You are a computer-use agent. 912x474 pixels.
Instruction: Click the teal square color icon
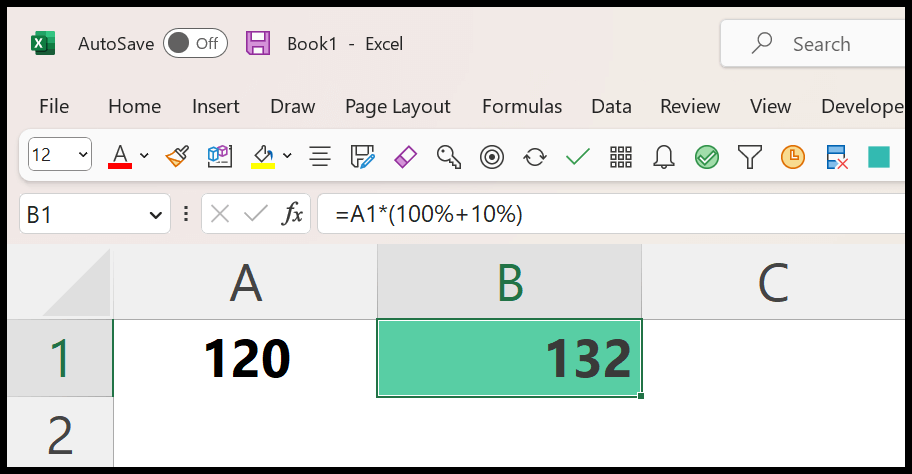pyautogui.click(x=879, y=157)
